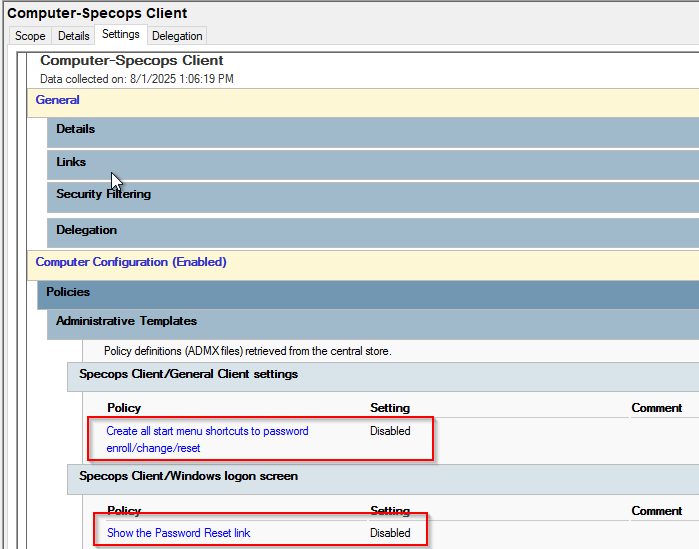Expand the Links section bar
Viewport: 699px width, 549px height.
[373, 165]
